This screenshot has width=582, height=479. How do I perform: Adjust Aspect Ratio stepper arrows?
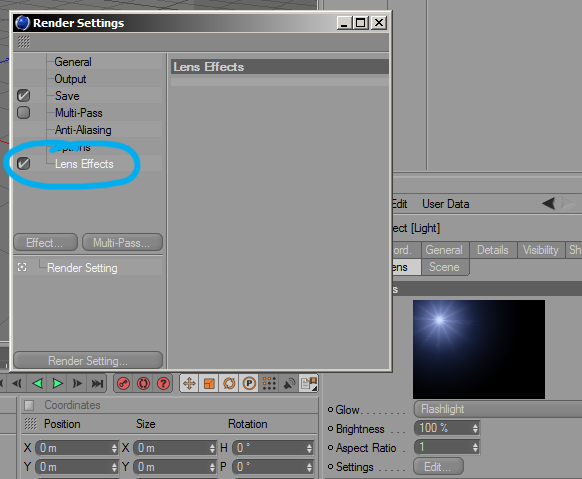tap(475, 447)
